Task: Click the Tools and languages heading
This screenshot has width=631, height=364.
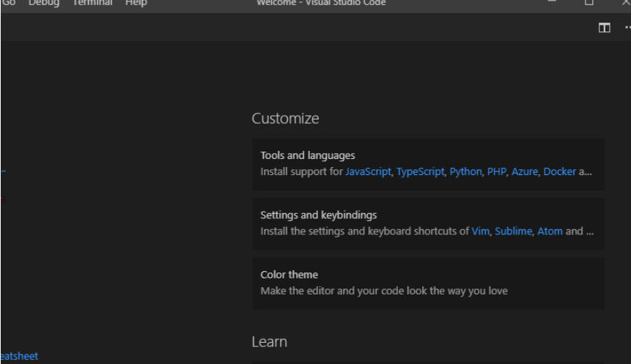Action: tap(307, 155)
